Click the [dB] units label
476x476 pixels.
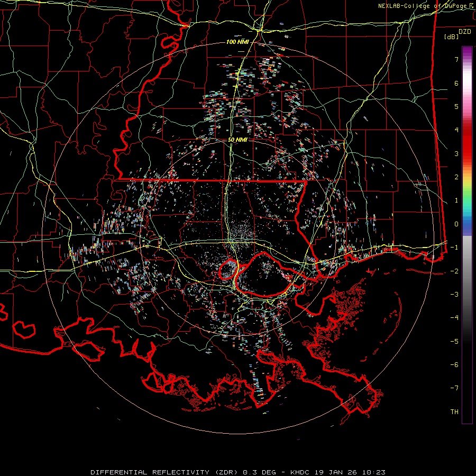452,36
